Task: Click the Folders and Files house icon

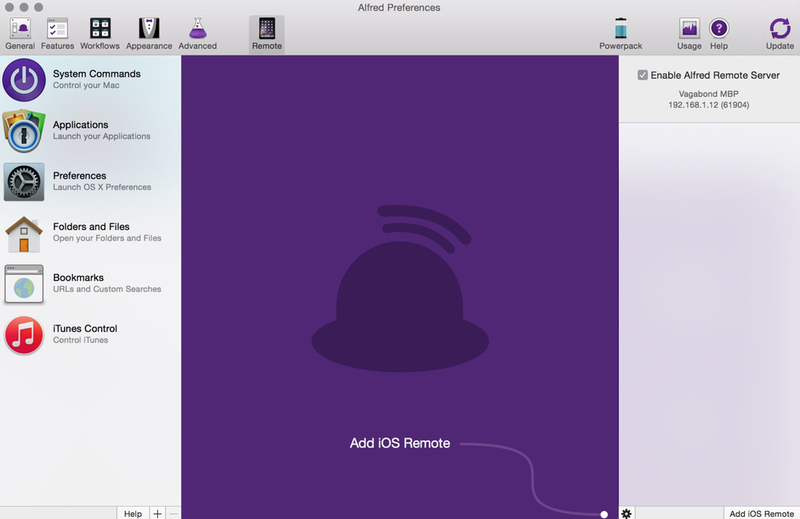Action: coord(24,234)
